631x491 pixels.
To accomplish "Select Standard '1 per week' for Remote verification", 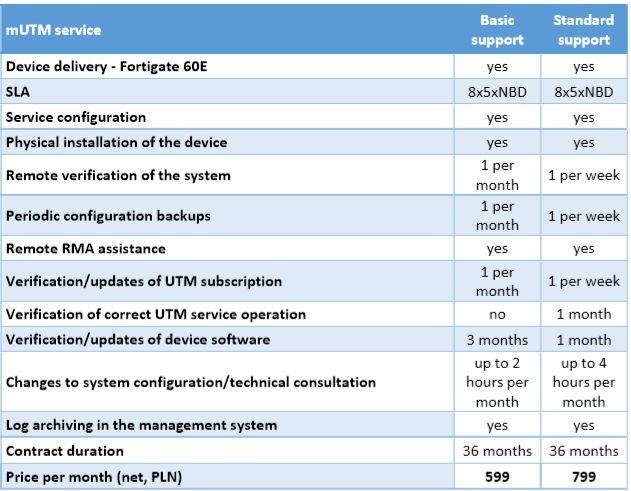I will point(584,175).
